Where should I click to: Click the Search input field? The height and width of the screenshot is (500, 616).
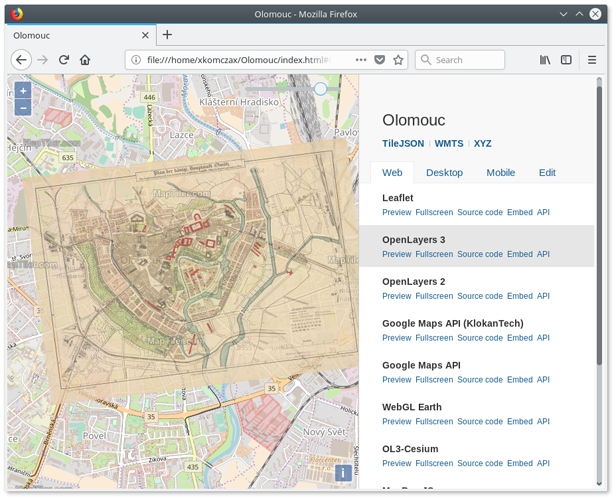click(x=460, y=60)
